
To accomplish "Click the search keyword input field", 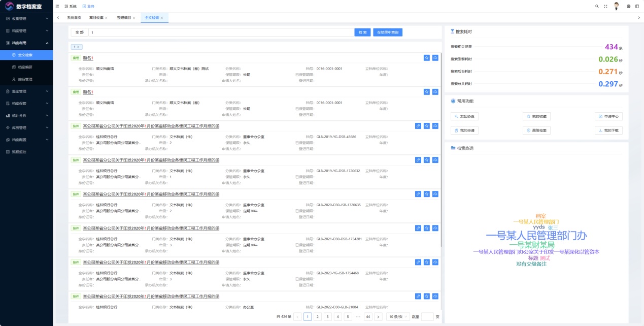I will (x=221, y=32).
